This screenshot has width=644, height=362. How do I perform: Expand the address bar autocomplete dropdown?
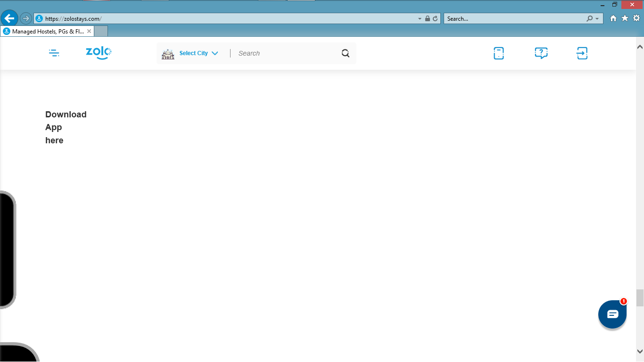click(420, 19)
